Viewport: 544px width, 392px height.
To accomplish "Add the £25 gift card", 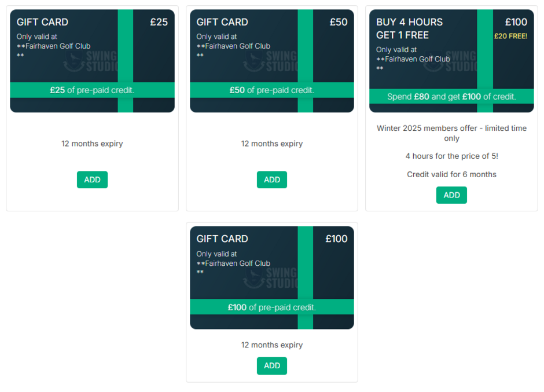I will click(x=92, y=179).
